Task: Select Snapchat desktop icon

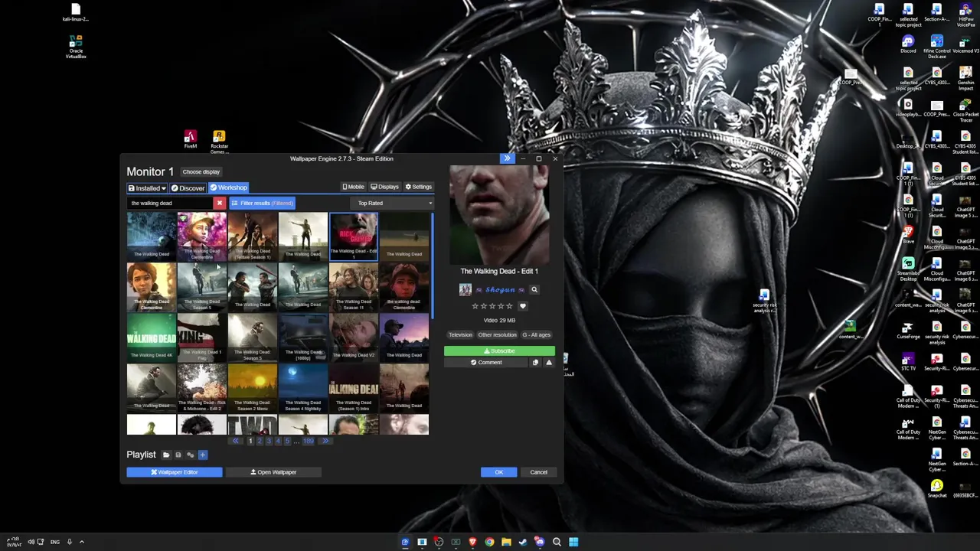Action: (x=937, y=489)
